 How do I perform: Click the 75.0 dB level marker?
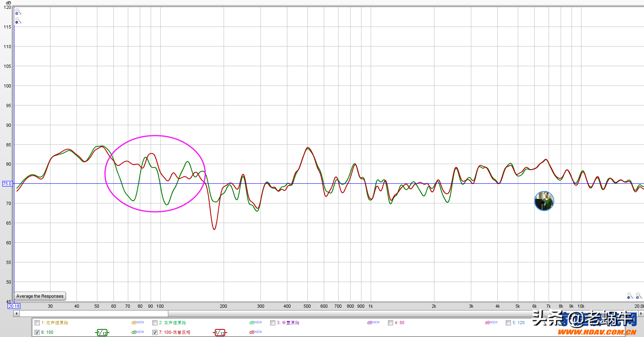(x=7, y=184)
